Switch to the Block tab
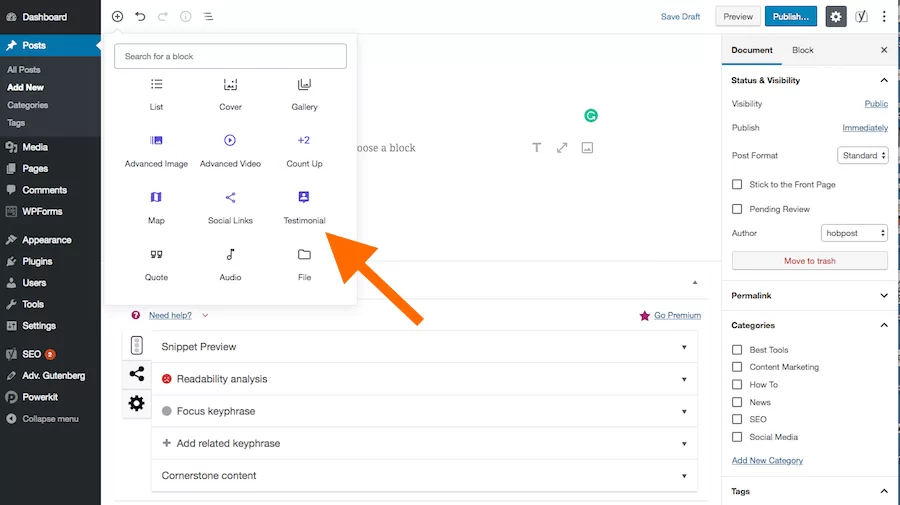The height and width of the screenshot is (505, 900). coord(802,50)
